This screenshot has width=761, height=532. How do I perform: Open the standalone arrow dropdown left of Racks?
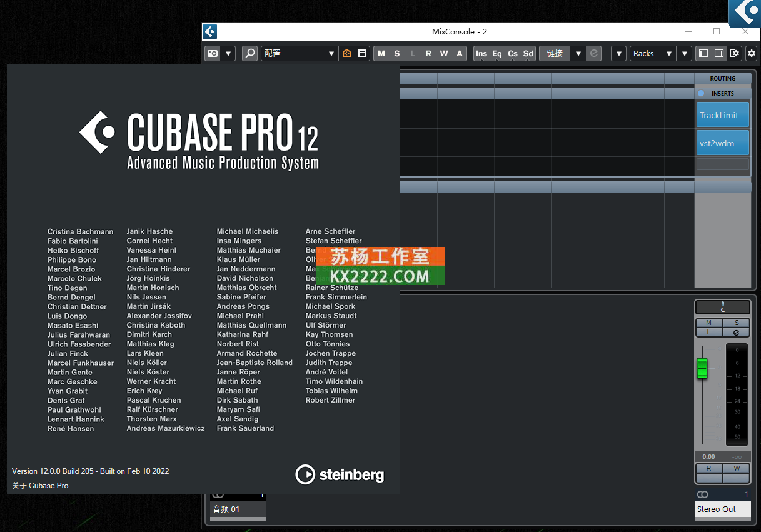[619, 54]
